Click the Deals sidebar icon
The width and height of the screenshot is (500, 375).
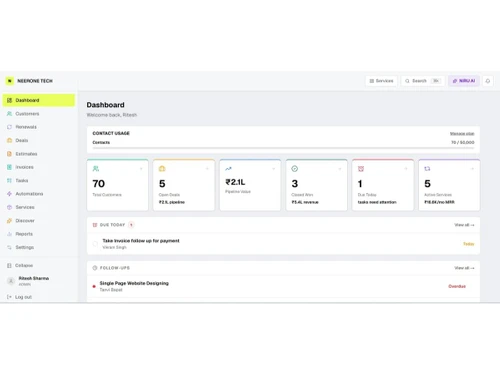pos(9,140)
